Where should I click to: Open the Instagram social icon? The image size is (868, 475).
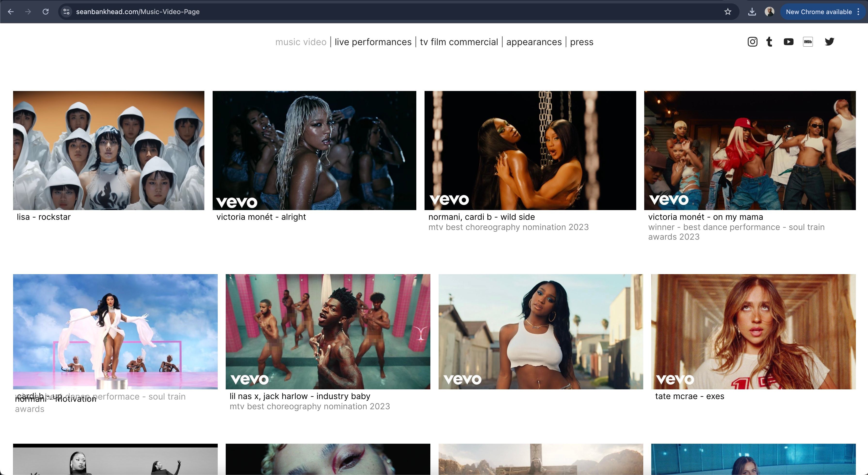pyautogui.click(x=752, y=42)
